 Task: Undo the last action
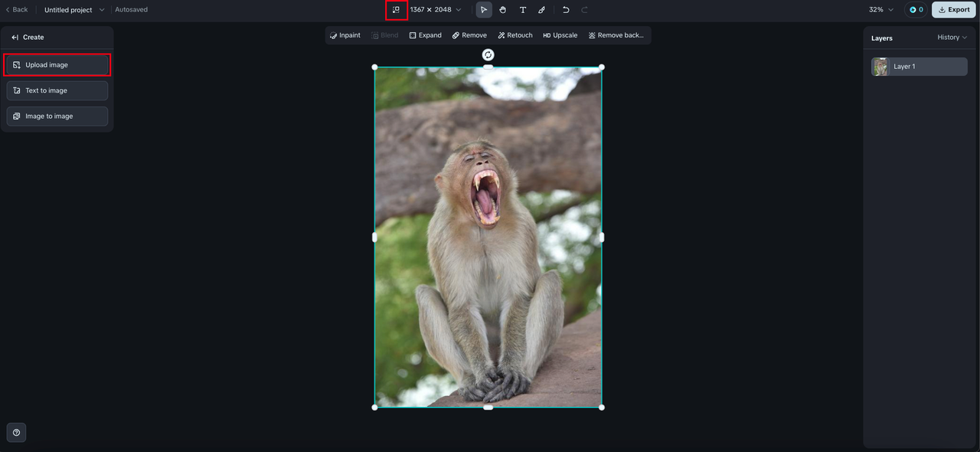coord(566,10)
